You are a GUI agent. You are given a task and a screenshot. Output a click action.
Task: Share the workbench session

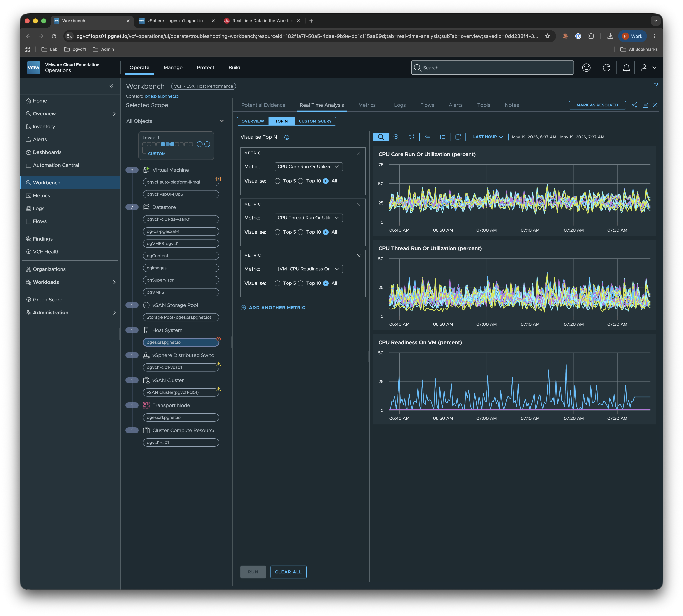tap(634, 105)
